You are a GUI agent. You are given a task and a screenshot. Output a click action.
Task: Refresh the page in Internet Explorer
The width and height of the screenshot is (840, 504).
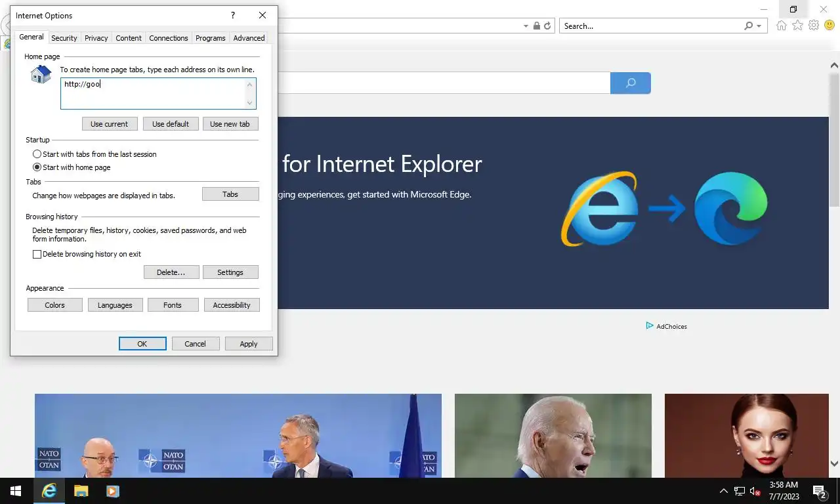pos(547,26)
